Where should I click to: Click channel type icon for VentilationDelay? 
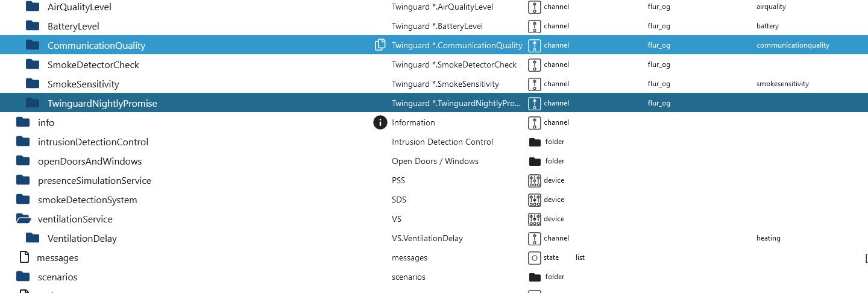534,238
